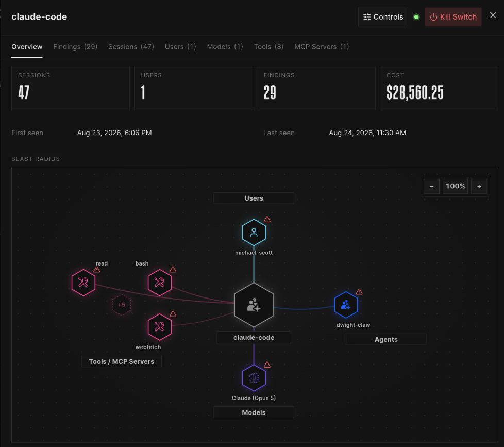This screenshot has height=447, width=504.
Task: Click the Claude (Opus 5) name label
Action: (x=254, y=398)
